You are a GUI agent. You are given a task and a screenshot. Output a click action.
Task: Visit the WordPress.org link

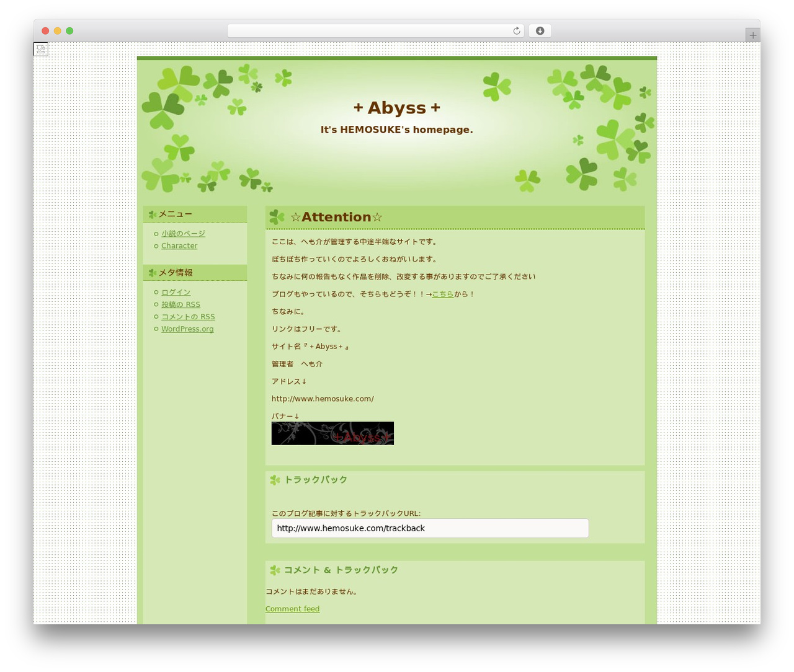(187, 329)
